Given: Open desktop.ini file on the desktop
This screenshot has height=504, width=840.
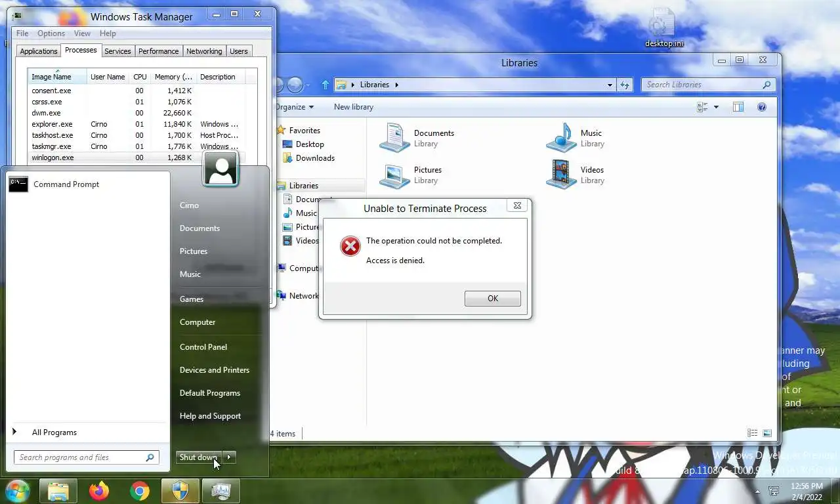Looking at the screenshot, I should (x=663, y=28).
